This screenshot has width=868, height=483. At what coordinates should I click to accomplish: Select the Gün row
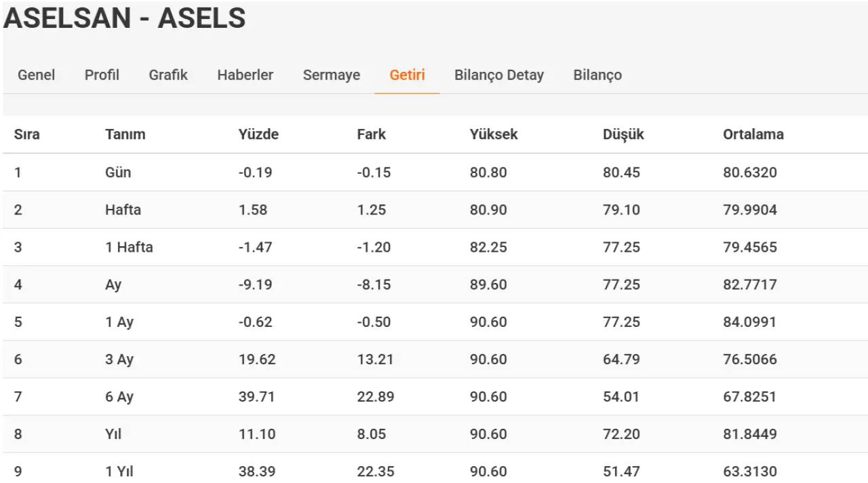click(x=435, y=172)
